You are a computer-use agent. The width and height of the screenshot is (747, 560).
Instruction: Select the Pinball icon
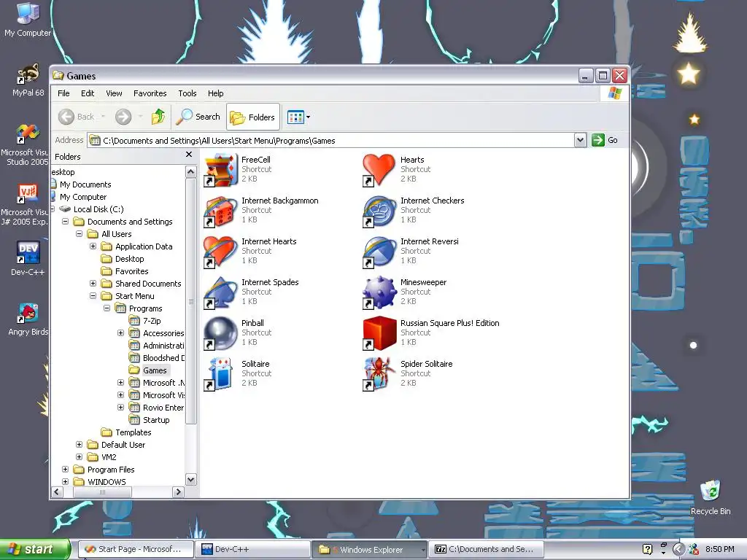point(220,333)
